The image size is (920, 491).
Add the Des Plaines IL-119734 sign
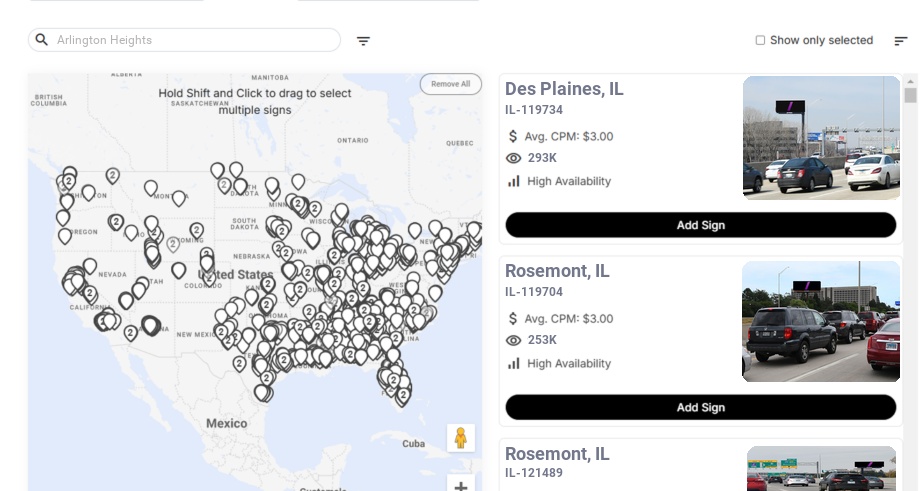click(x=700, y=225)
